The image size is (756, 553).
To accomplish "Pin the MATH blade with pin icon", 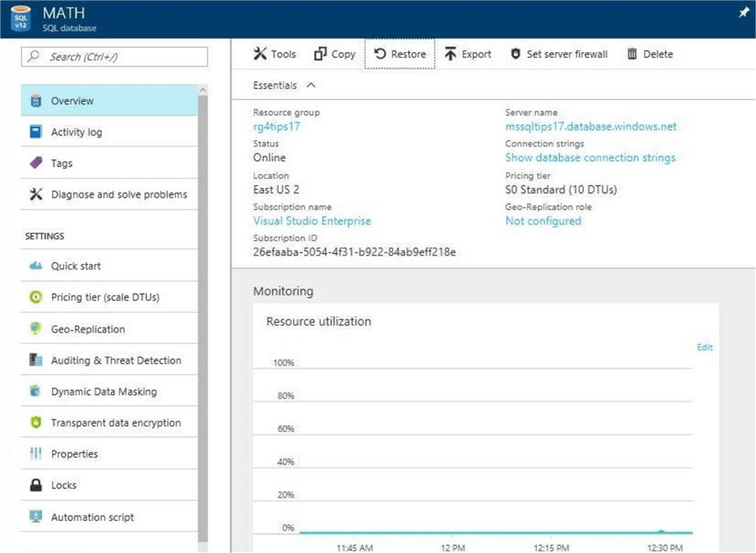I will [744, 13].
